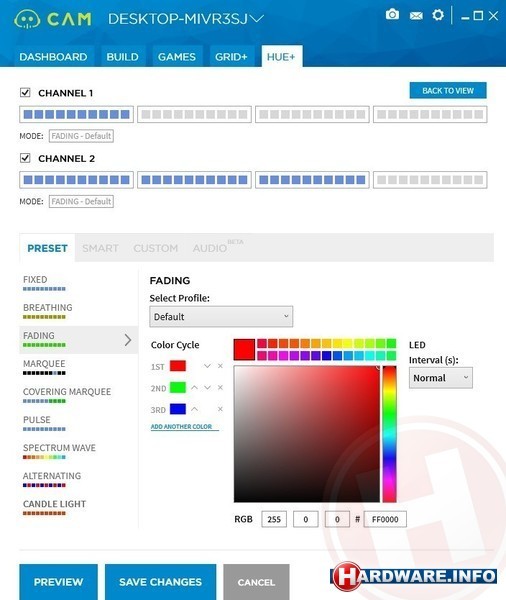Click SAVE CHANGES button
Screen dimensions: 506x600
(x=160, y=582)
